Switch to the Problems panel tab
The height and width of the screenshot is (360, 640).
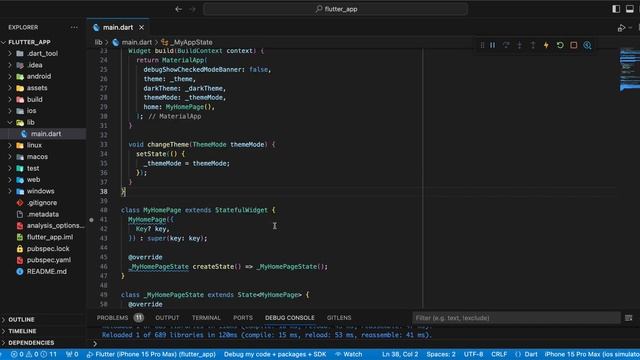pos(120,318)
